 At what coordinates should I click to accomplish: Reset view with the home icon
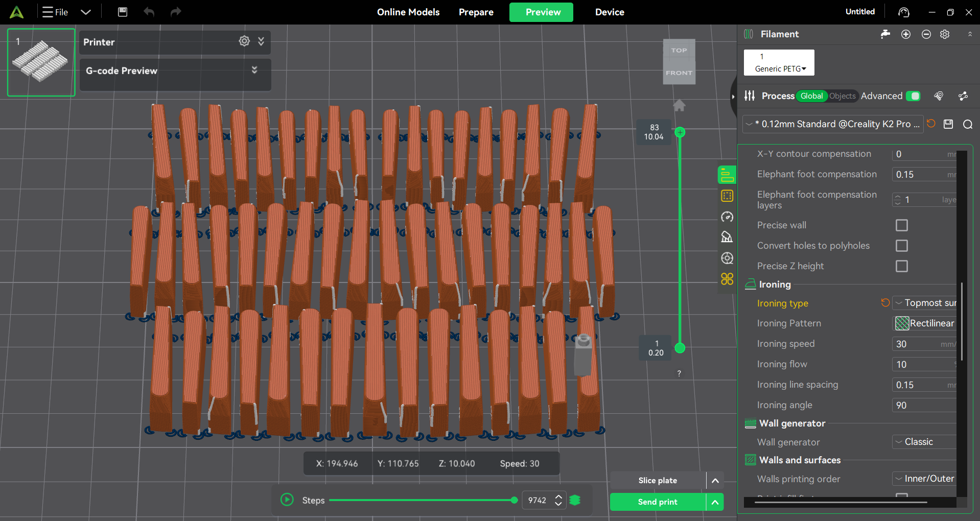pos(679,105)
